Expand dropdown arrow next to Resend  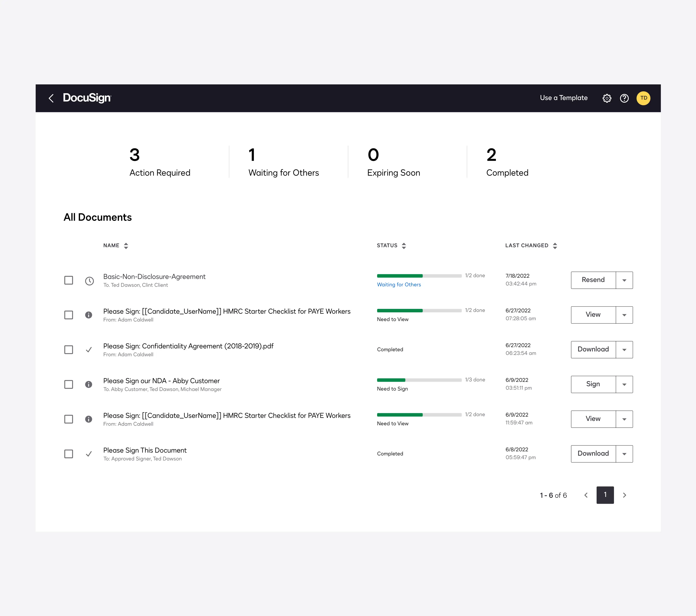624,280
